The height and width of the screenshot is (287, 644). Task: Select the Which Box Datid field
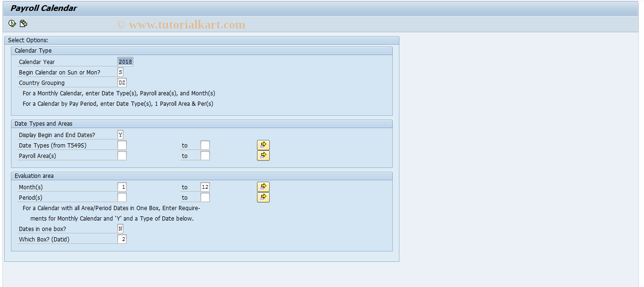[122, 239]
